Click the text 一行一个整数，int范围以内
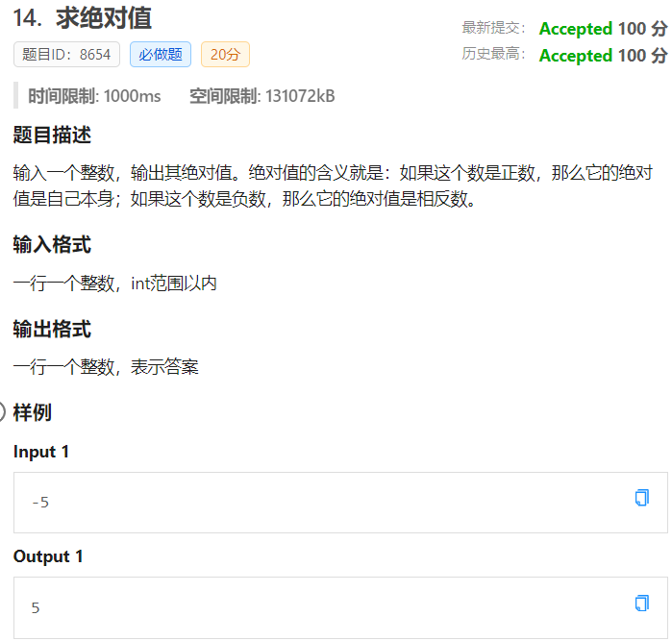Screen dimensions: 672x641 click(x=114, y=284)
